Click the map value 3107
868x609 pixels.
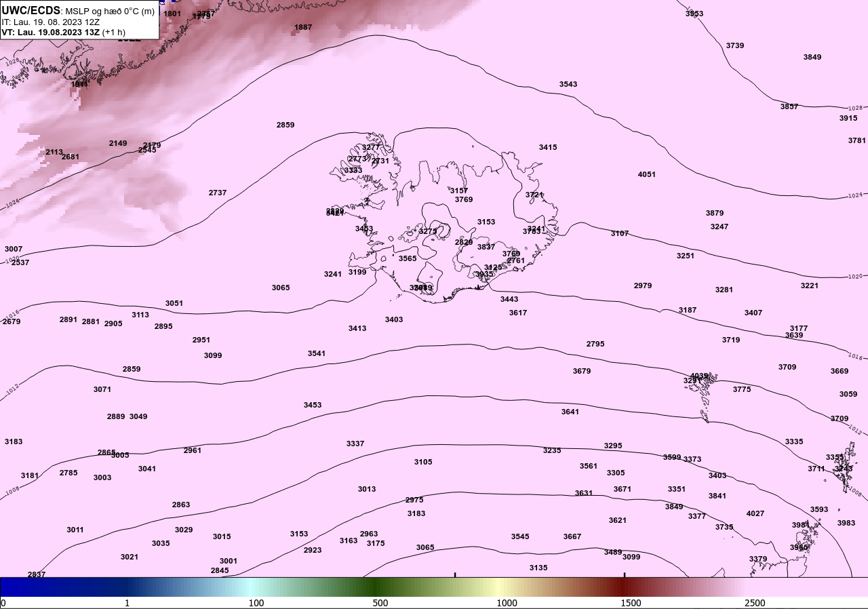pos(620,233)
